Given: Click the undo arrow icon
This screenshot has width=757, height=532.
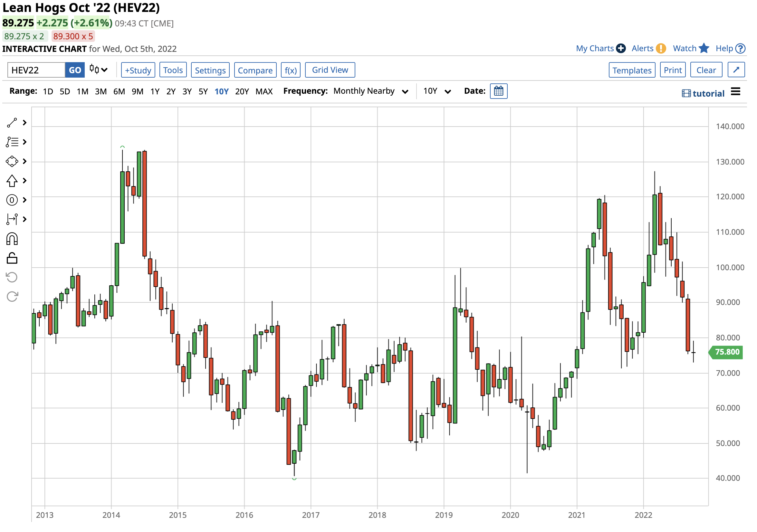Looking at the screenshot, I should [x=12, y=278].
